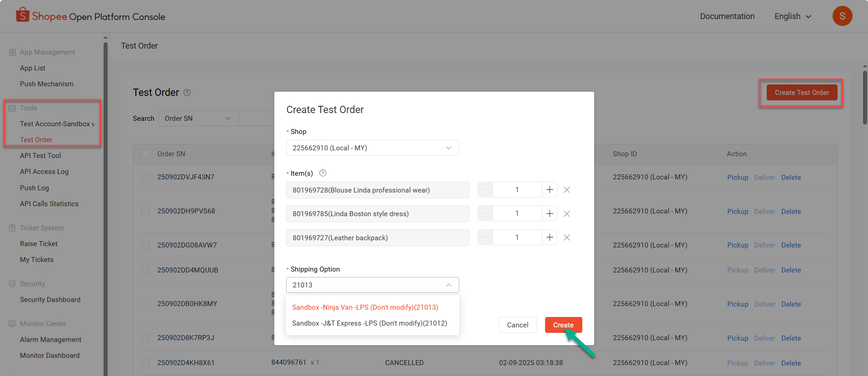Click the help icon next to Test Order heading
The height and width of the screenshot is (376, 868).
(187, 93)
